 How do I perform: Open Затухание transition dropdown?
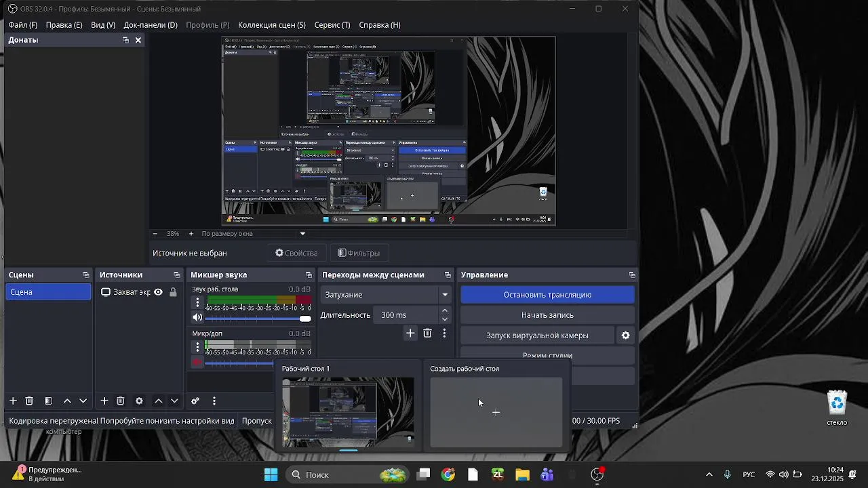tap(387, 295)
